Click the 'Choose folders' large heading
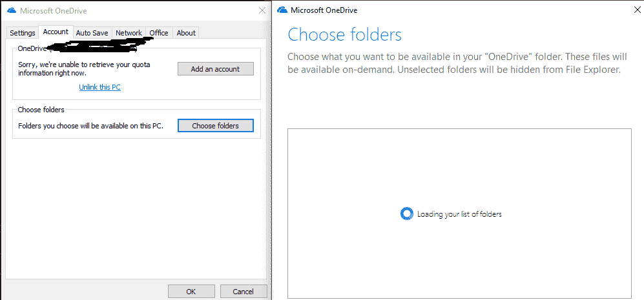The width and height of the screenshot is (644, 300). [x=344, y=34]
